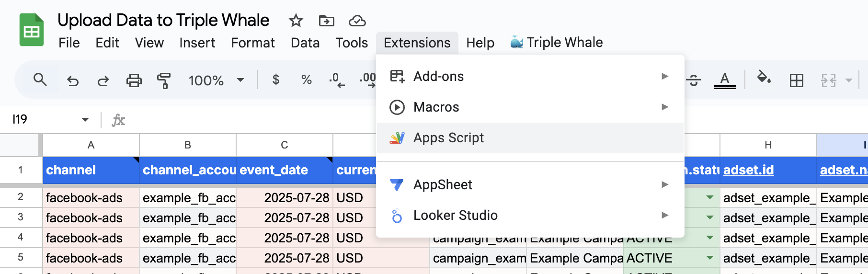Open status dropdown in row 2
This screenshot has width=868, height=274.
pos(709,197)
